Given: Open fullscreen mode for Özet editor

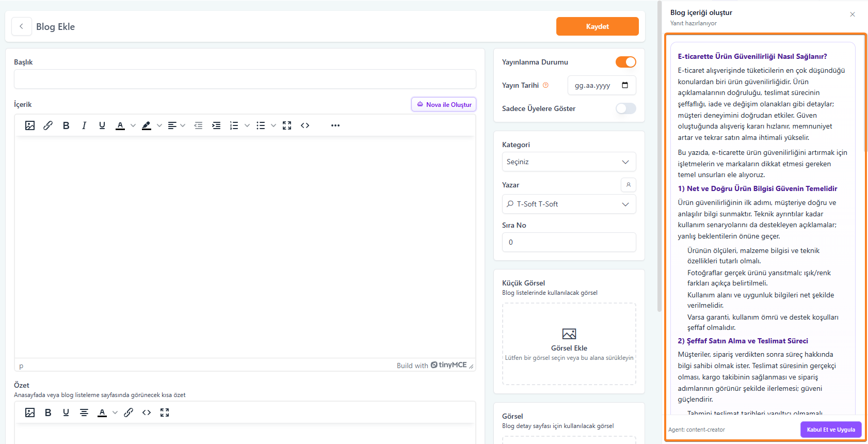Looking at the screenshot, I should point(165,413).
